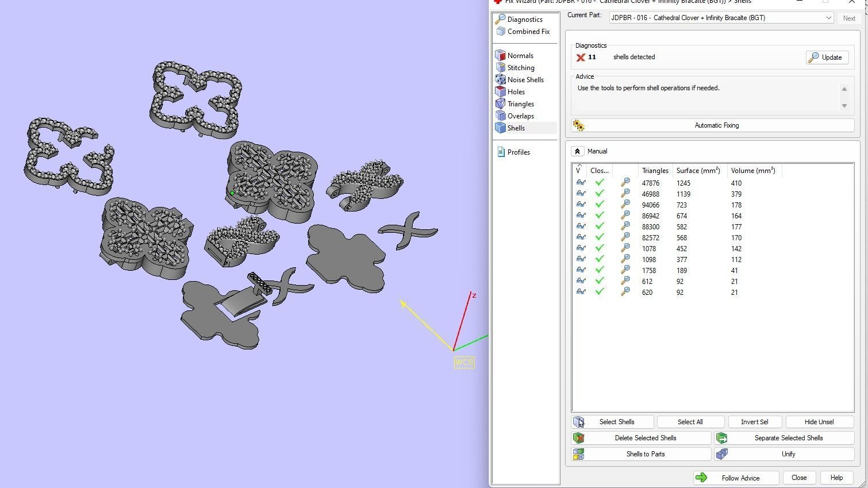Sort shells by Triangles column
This screenshot has width=868, height=488.
click(x=655, y=171)
